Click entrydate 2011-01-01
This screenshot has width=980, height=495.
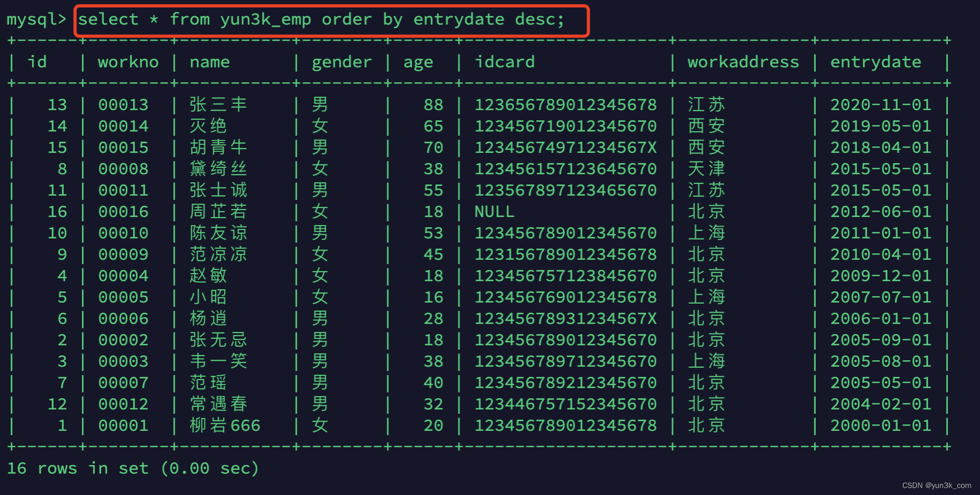coord(881,233)
